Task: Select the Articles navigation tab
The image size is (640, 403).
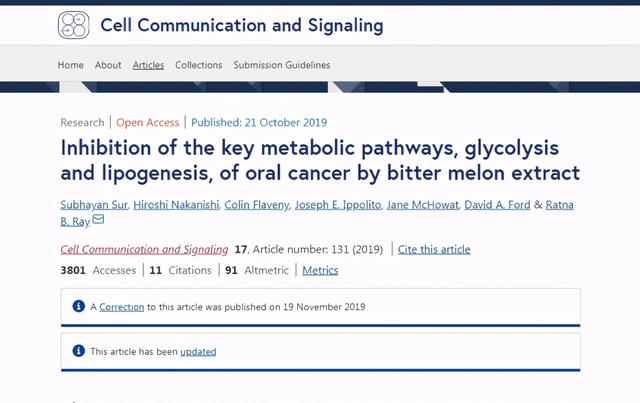Action: click(148, 65)
